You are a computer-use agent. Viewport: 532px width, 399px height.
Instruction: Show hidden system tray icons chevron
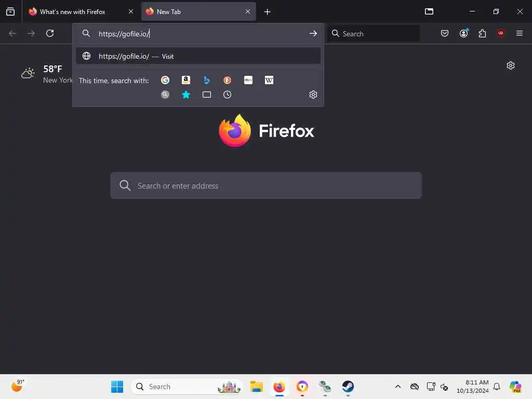[398, 387]
